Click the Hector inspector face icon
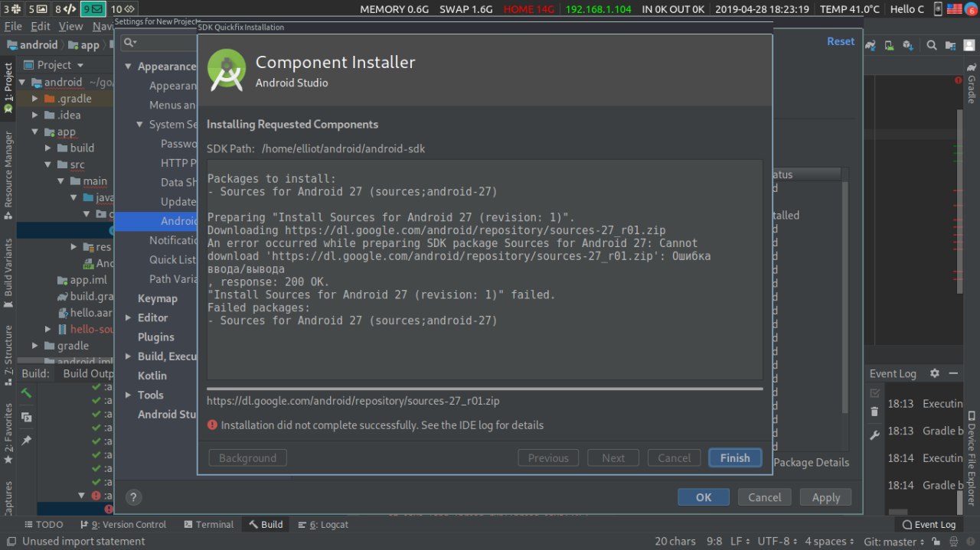The height and width of the screenshot is (550, 980). (x=955, y=541)
